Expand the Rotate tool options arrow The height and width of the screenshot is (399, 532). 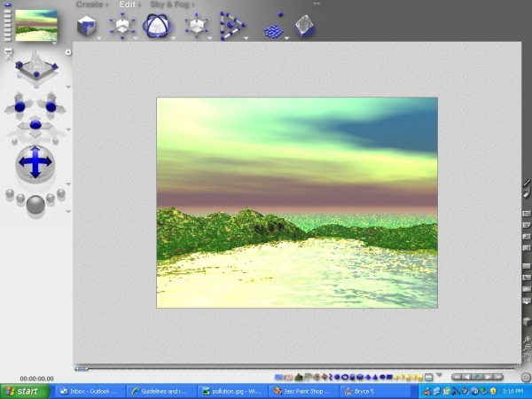tap(174, 38)
